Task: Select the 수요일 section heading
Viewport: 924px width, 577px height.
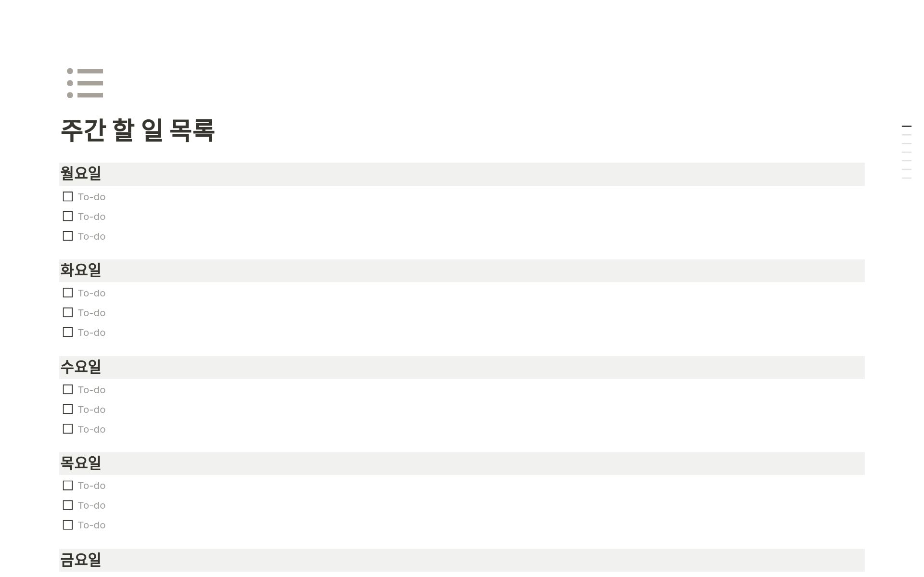Action: point(80,367)
